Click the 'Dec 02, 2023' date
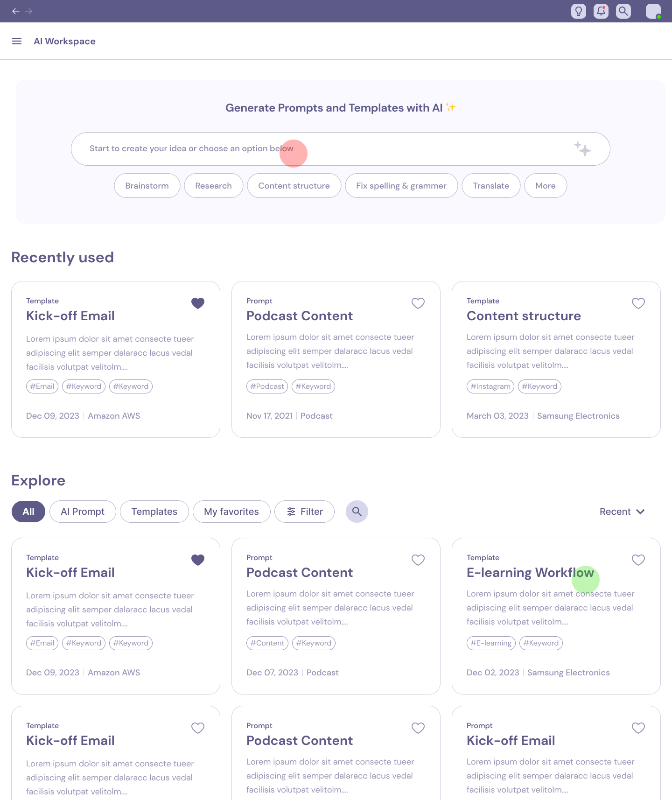Image resolution: width=672 pixels, height=800 pixels. [x=493, y=673]
